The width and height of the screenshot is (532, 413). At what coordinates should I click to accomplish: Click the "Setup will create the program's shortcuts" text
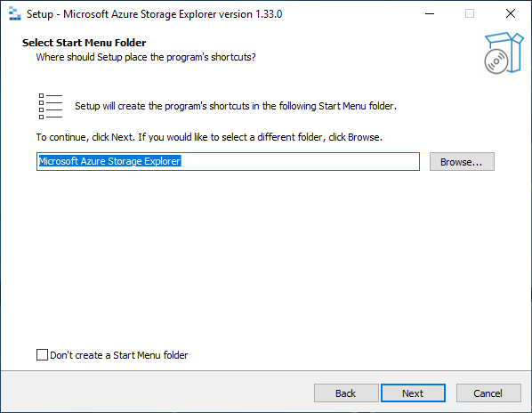pyautogui.click(x=236, y=106)
